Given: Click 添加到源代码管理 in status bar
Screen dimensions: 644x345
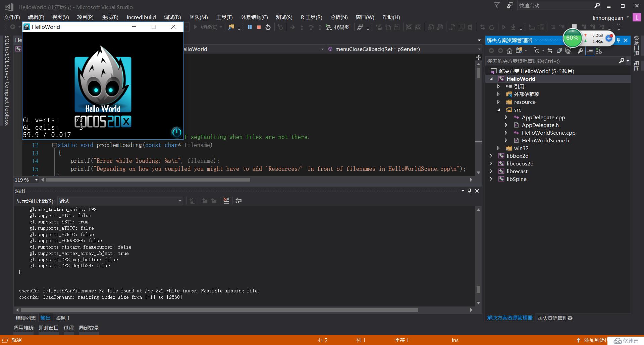Looking at the screenshot, I should coord(593,340).
